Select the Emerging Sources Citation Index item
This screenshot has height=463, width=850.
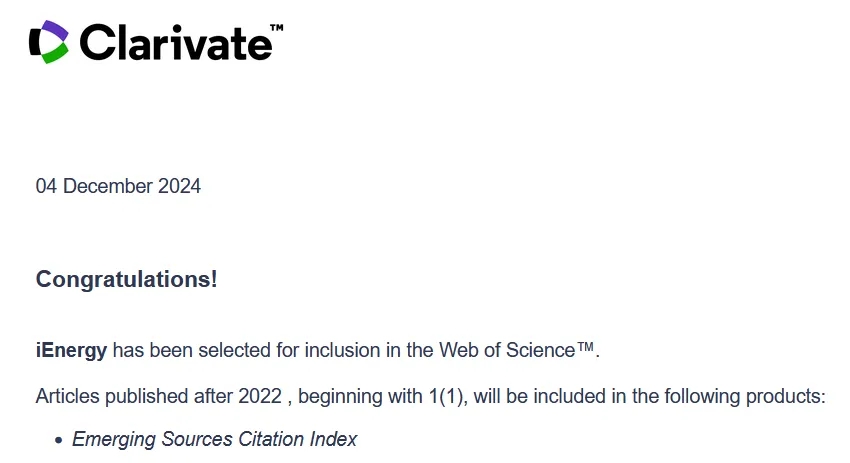(215, 439)
